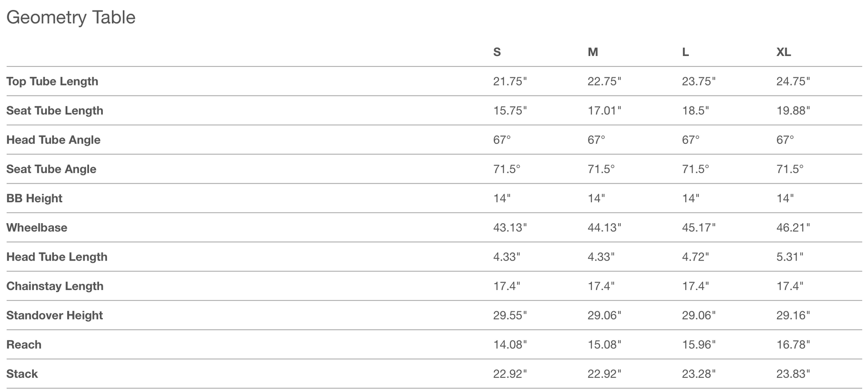The image size is (868, 392).
Task: Select the 46.21" Wheelbase value for XL
Action: (x=793, y=227)
